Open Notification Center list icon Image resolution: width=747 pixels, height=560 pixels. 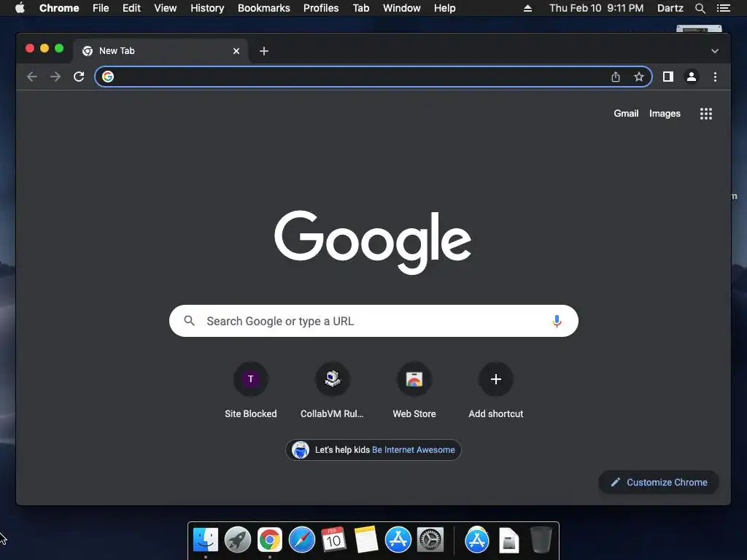[723, 8]
